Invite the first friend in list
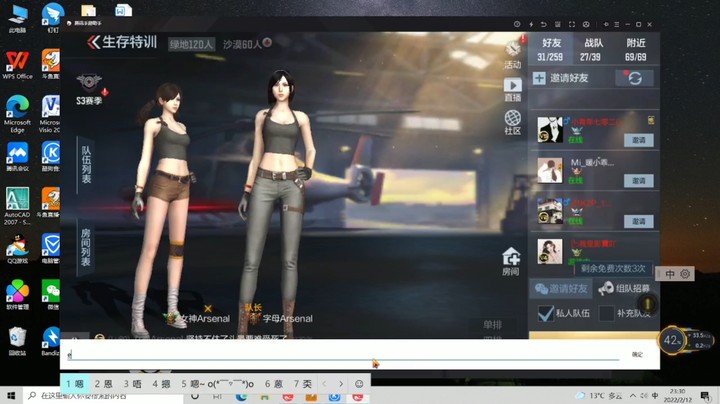Viewport: 720px width, 404px height. click(639, 140)
